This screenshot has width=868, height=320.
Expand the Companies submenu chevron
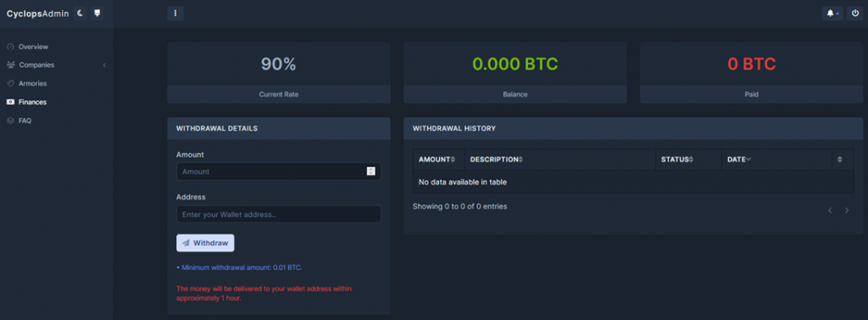click(x=104, y=65)
